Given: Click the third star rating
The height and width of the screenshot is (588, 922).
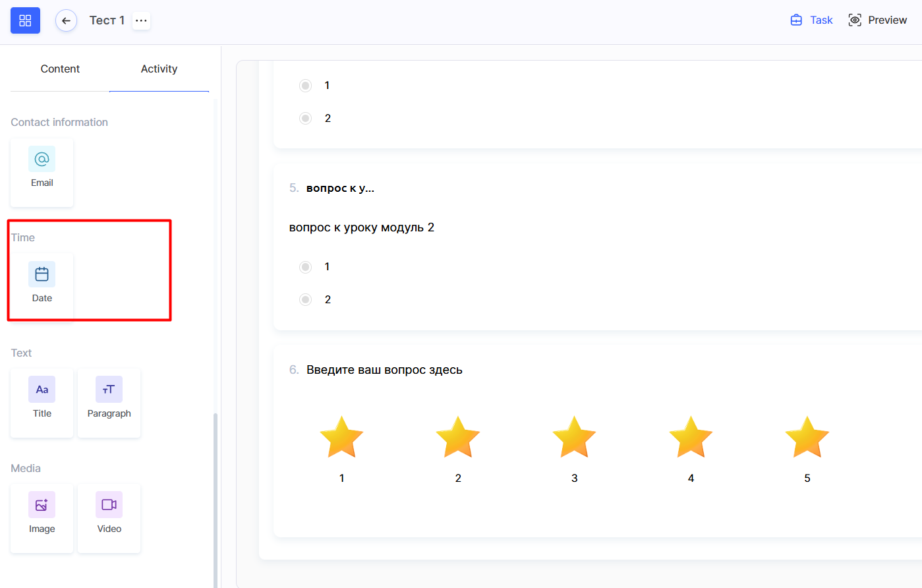Looking at the screenshot, I should click(x=574, y=438).
